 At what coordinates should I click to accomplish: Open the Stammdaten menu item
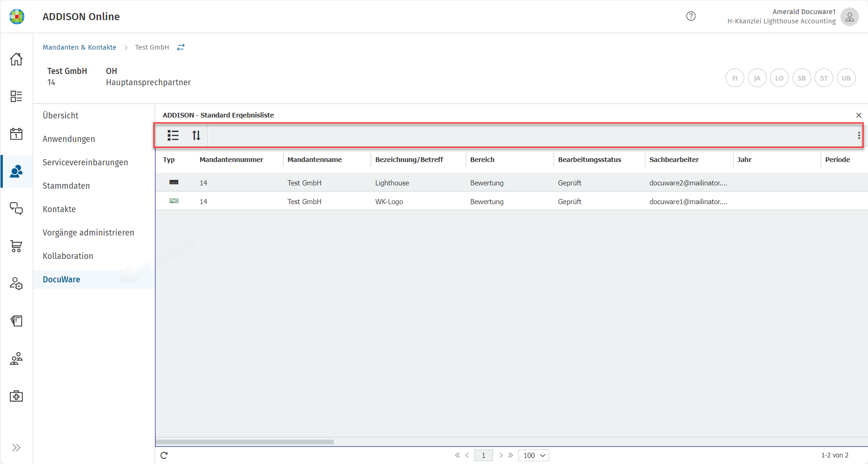[66, 186]
